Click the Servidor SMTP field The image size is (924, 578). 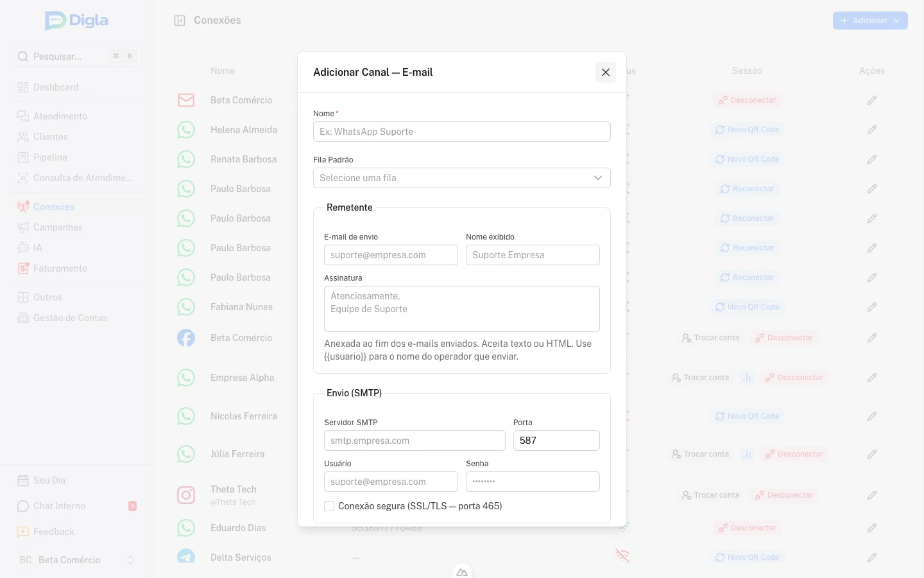point(415,441)
